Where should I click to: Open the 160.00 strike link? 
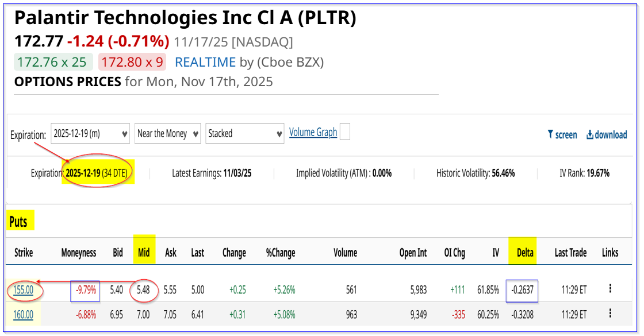24,314
